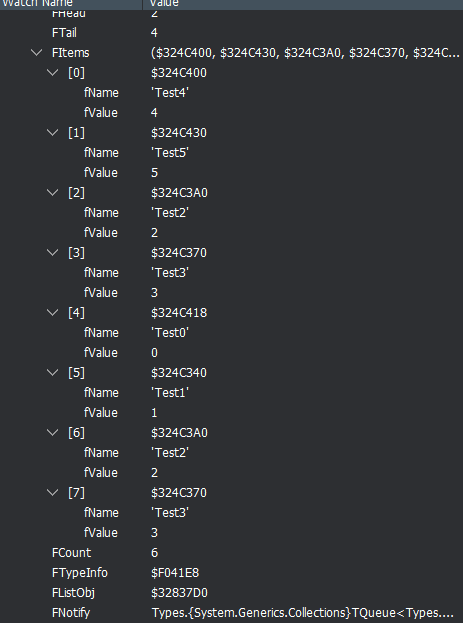Select the FListObj watch row
The height and width of the screenshot is (623, 463).
[x=231, y=593]
